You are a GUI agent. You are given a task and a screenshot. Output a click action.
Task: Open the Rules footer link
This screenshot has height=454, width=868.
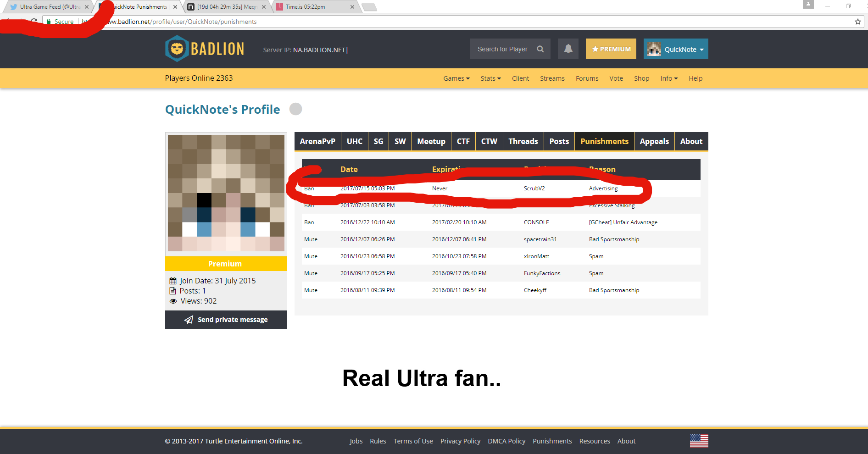click(x=378, y=441)
